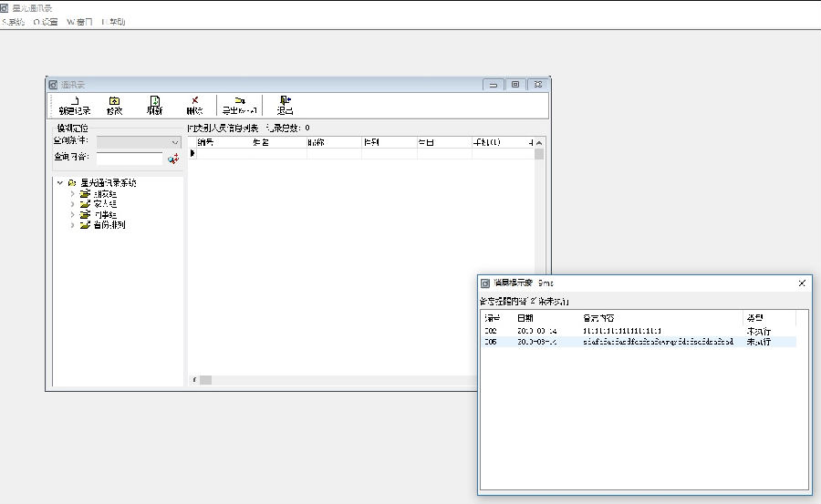This screenshot has height=504, width=821.
Task: Close the 消息提示窗 reminder popup
Action: [802, 283]
